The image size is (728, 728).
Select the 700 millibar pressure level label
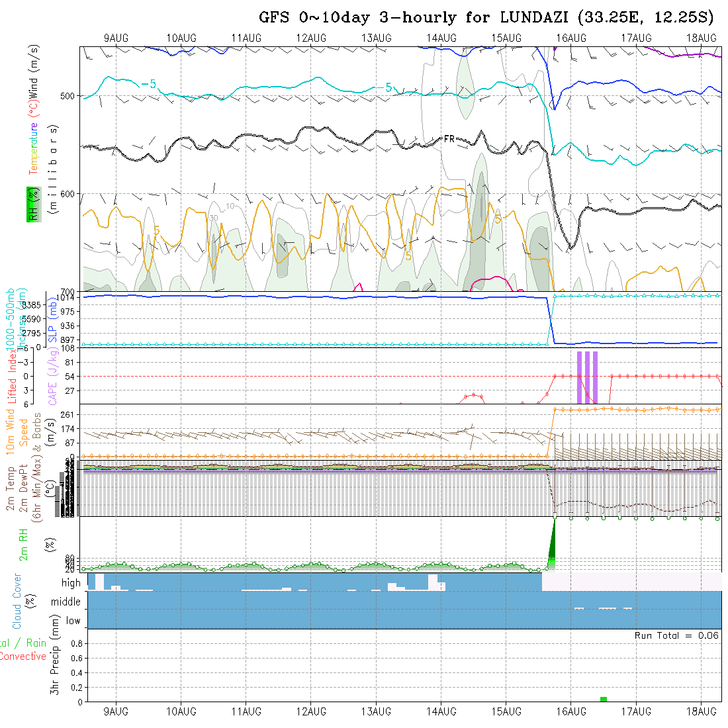(68, 291)
